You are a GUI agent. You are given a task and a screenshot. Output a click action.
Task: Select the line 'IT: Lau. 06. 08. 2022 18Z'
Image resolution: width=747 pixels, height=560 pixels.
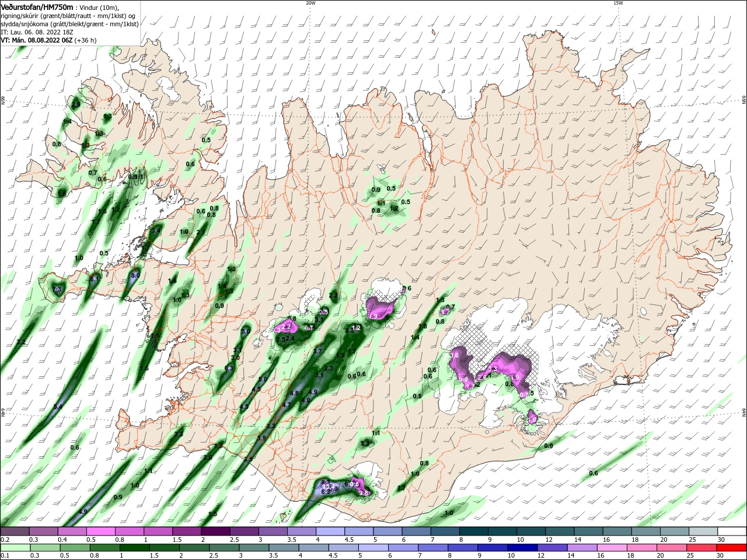point(37,32)
